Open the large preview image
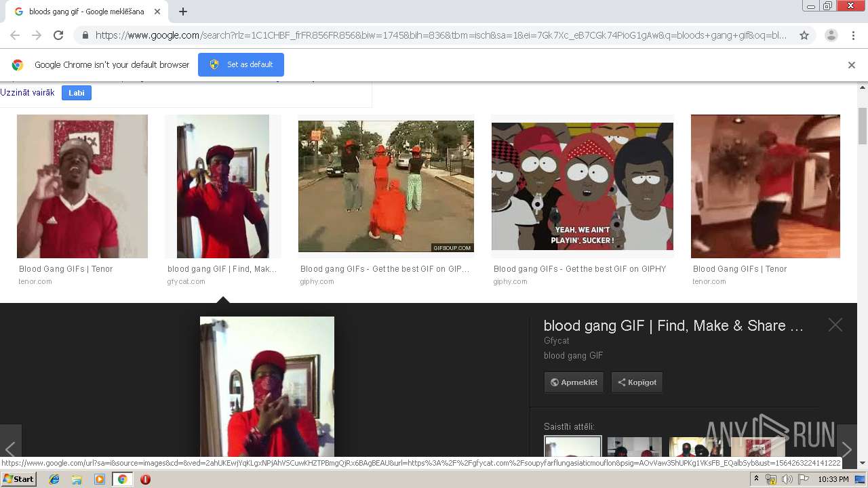Viewport: 868px width, 488px height. coord(267,388)
